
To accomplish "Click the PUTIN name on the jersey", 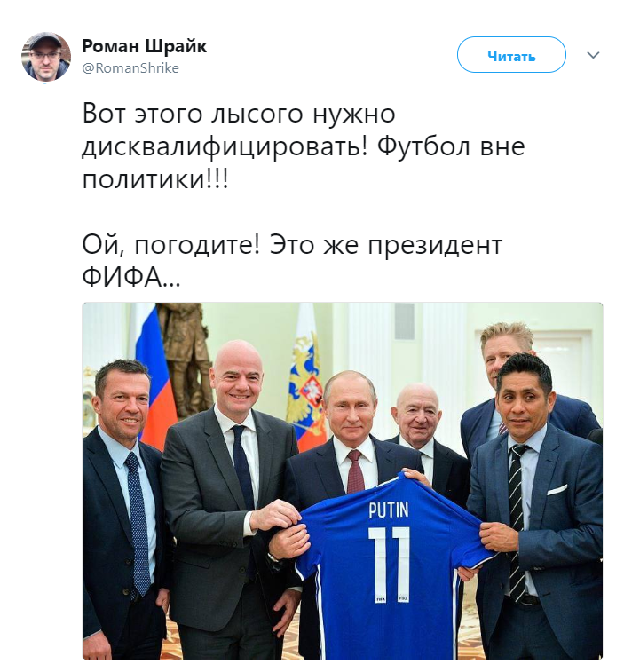I will point(389,510).
